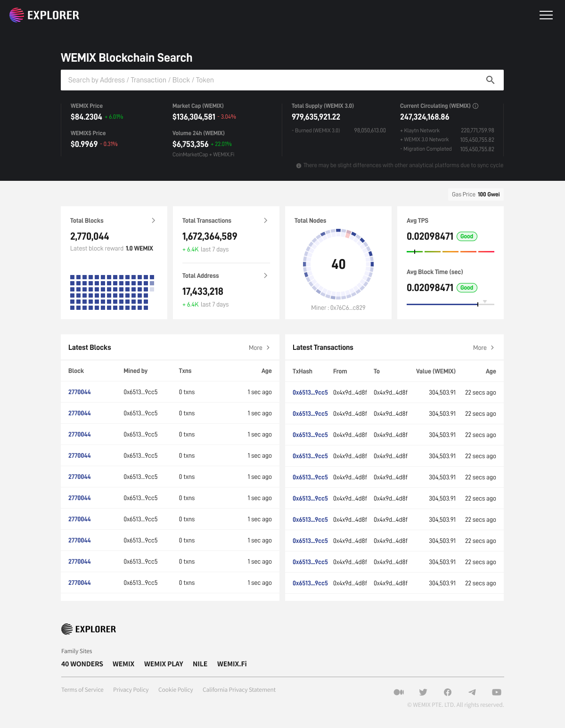Image resolution: width=565 pixels, height=728 pixels.
Task: Open Cookie Policy link
Action: click(176, 690)
